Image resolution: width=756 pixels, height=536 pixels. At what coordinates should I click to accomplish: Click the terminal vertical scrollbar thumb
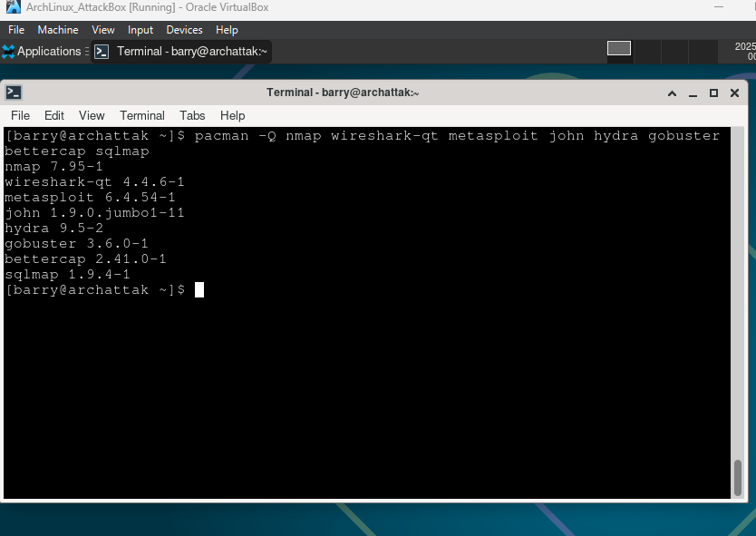tap(737, 478)
